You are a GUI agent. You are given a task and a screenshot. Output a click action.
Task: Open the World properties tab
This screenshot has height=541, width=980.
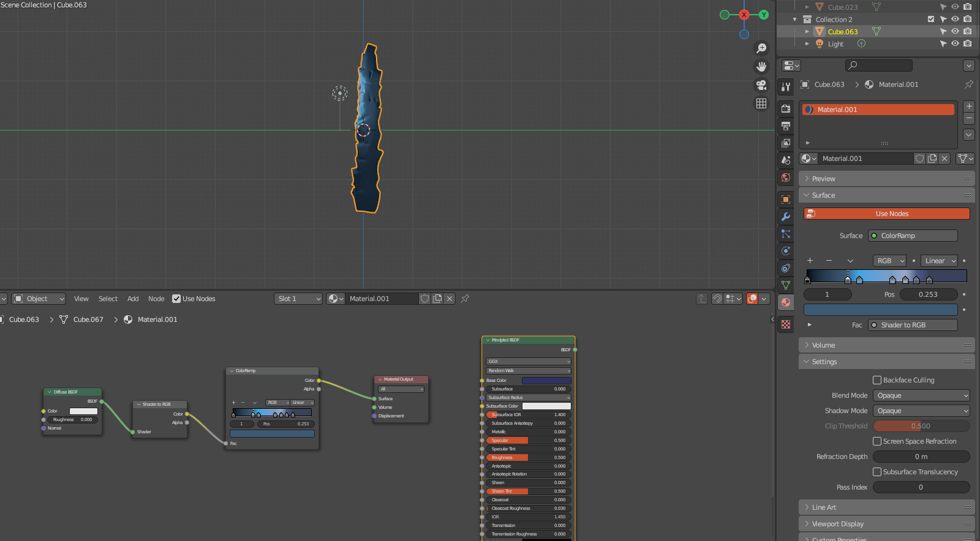click(786, 177)
